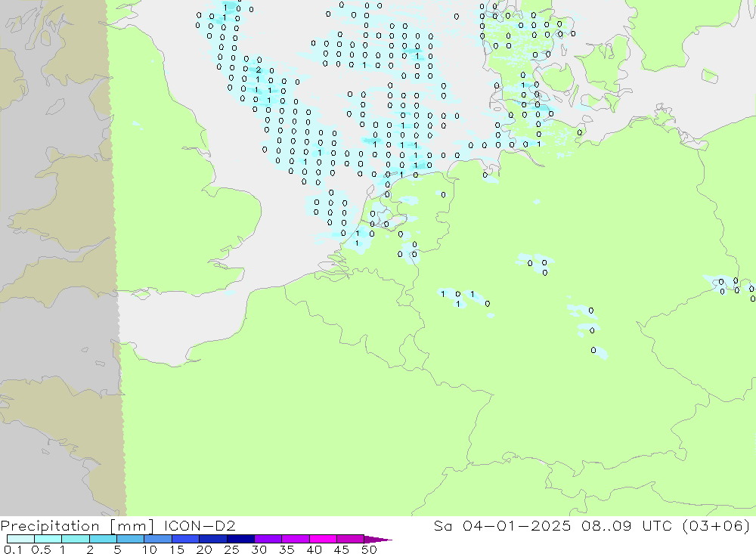Screen dimensions: 756x554
Task: Click the 25–30 mm legend color swatch
Action: point(240,539)
